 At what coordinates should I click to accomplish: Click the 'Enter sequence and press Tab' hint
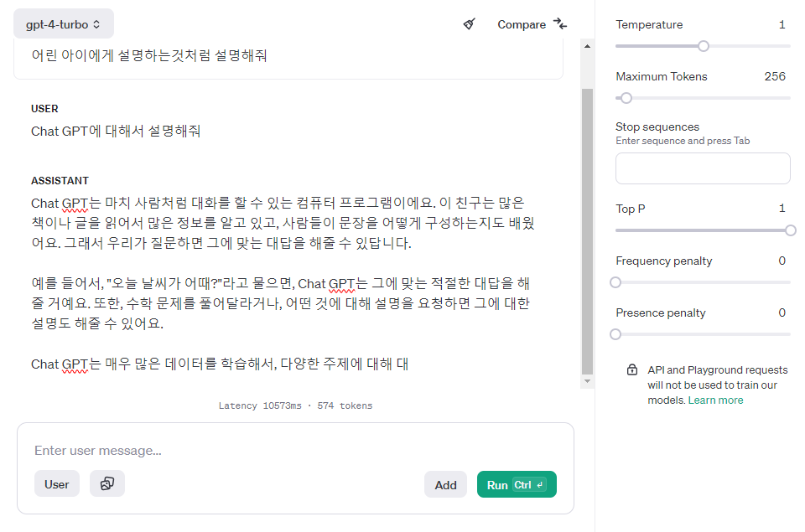(683, 141)
